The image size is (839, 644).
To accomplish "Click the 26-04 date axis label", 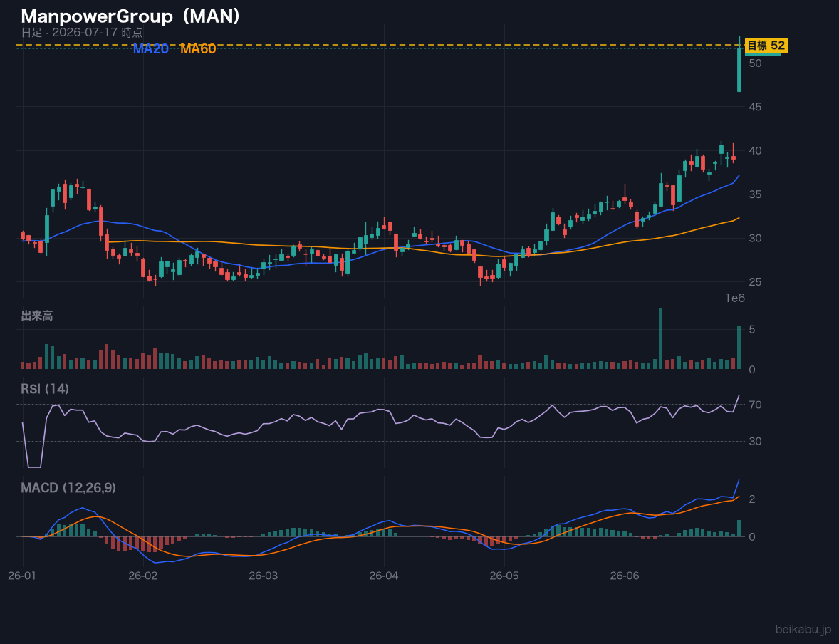I will point(384,576).
